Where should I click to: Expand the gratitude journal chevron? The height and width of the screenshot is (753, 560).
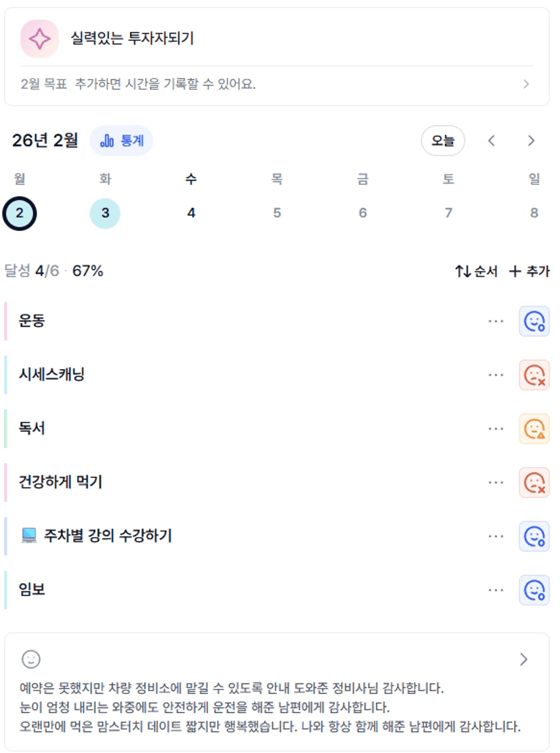click(x=523, y=659)
